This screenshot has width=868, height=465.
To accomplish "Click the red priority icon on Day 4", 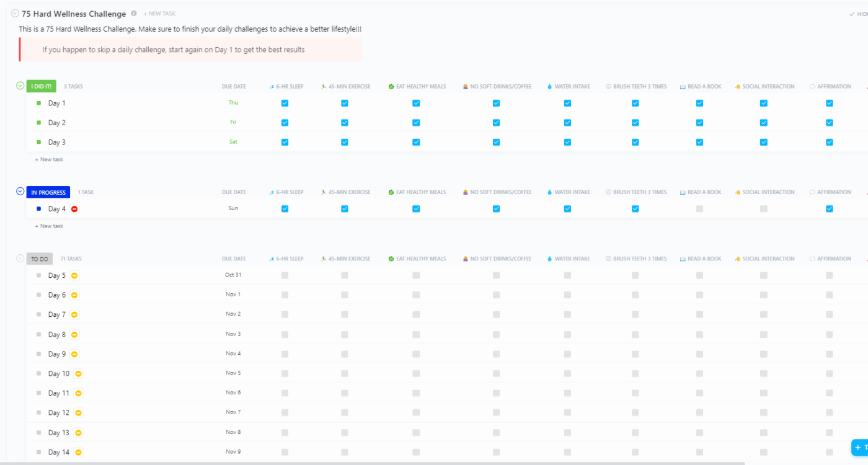I will 74,210.
